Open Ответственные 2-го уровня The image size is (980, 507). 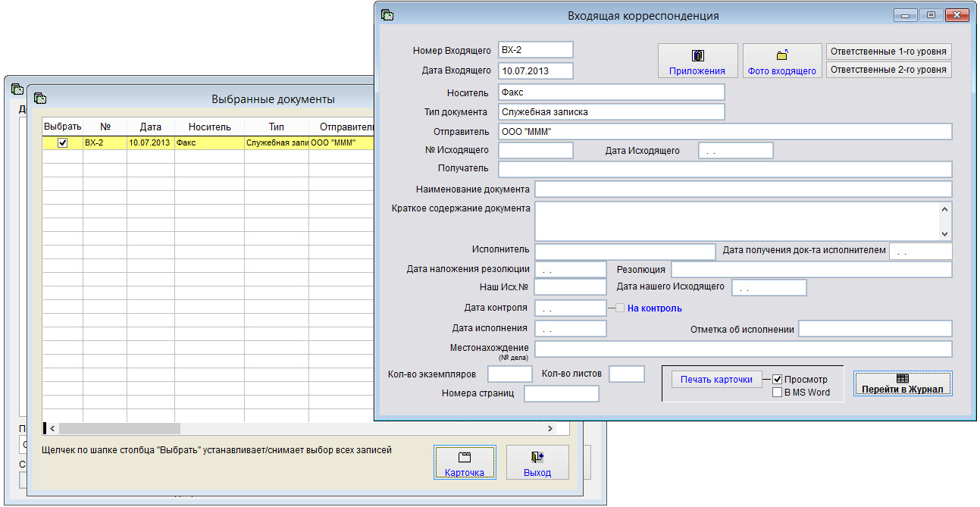(888, 70)
